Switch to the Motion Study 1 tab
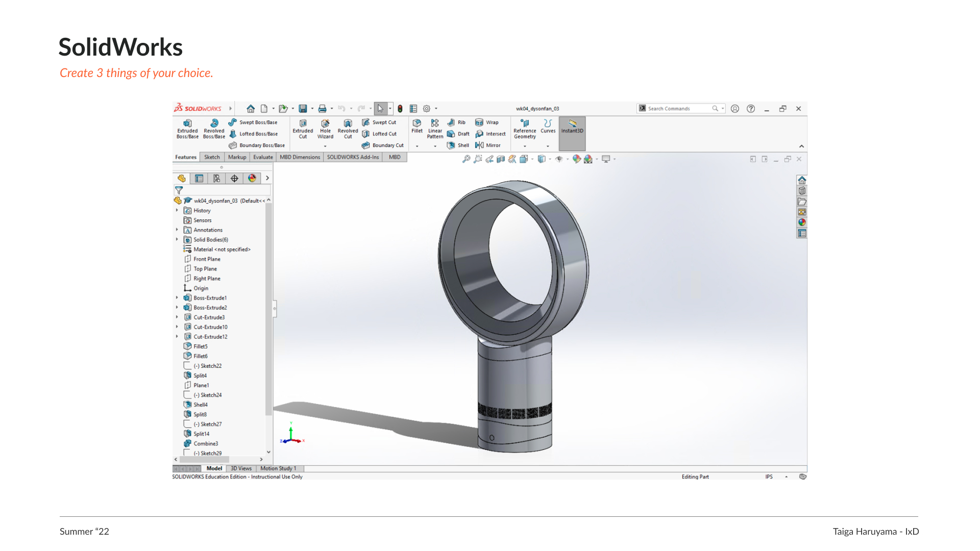Screen dimensions: 980x551 tap(278, 468)
